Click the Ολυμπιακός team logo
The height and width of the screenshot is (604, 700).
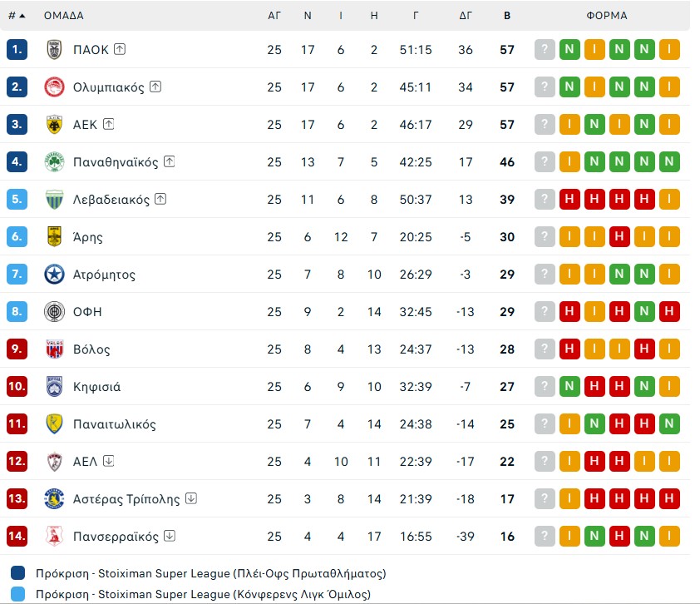[x=54, y=87]
